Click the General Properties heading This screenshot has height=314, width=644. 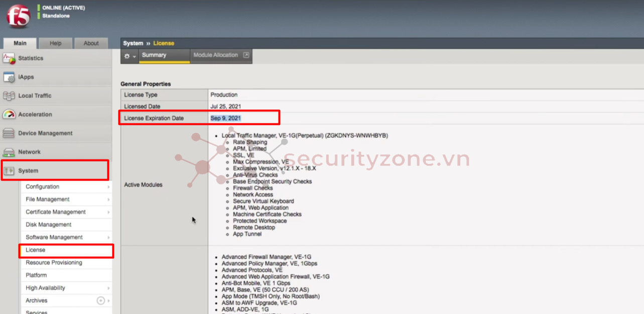tap(146, 84)
